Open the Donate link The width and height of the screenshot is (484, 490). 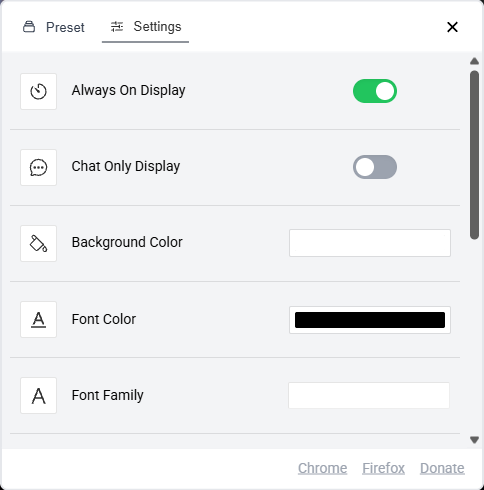click(x=442, y=468)
